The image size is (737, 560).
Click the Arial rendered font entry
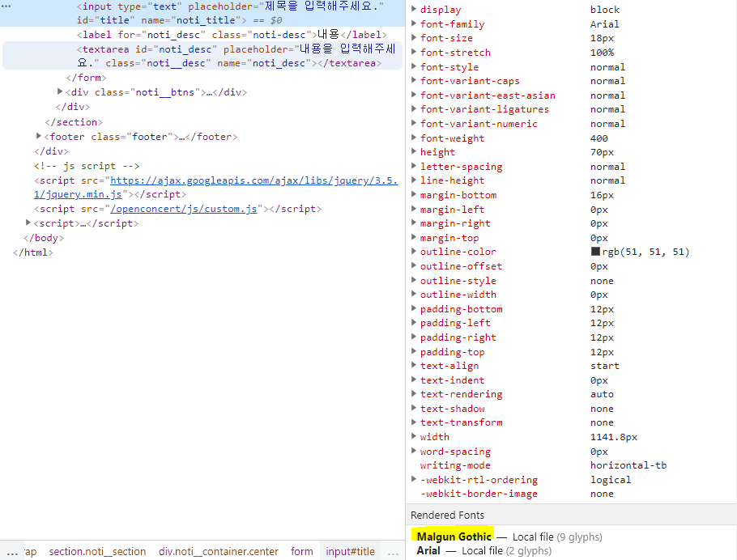428,550
